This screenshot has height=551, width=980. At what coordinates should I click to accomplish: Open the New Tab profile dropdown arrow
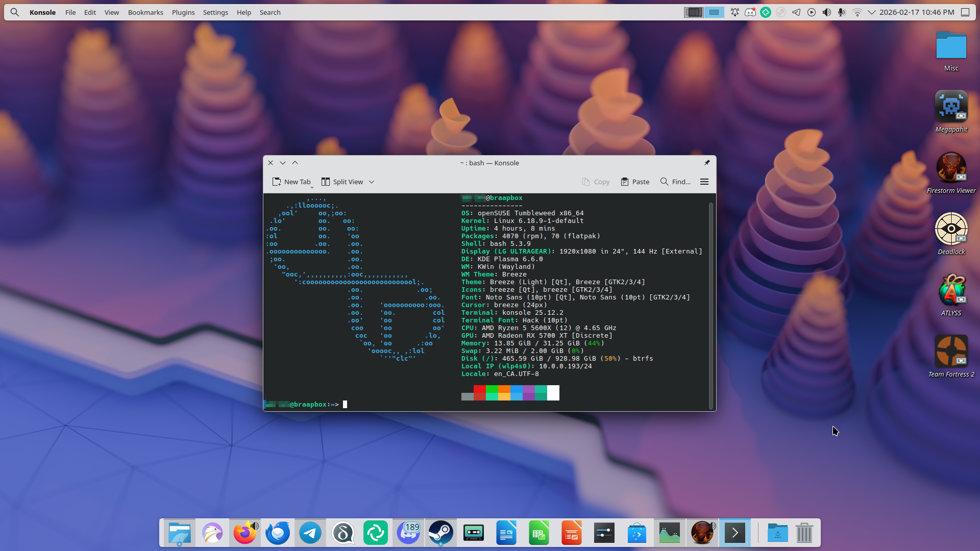point(312,187)
